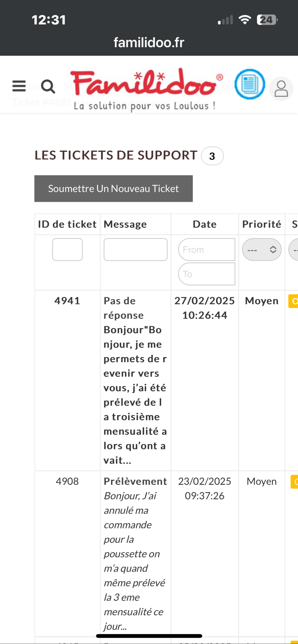Open the partially visible status filter dropdown
Viewport: 298px width, 644px height.
(293, 250)
